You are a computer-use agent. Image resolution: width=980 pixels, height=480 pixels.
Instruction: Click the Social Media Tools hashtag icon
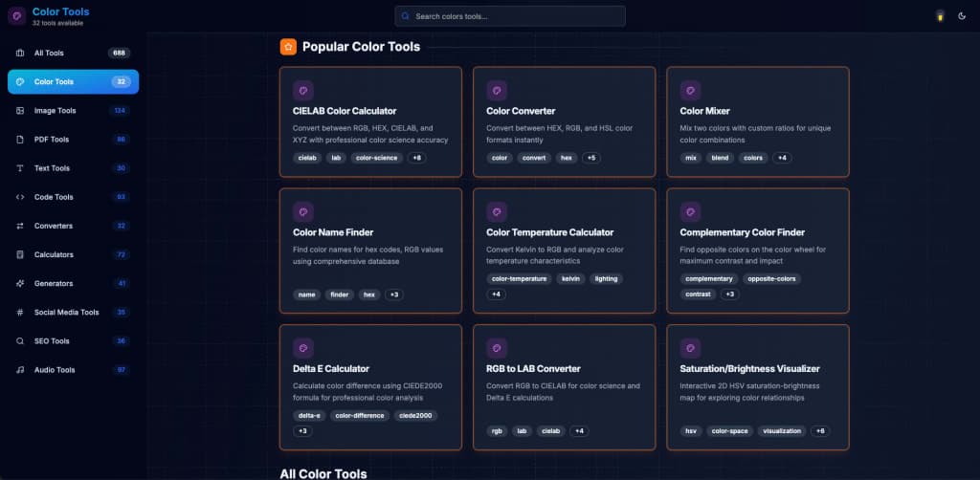20,312
